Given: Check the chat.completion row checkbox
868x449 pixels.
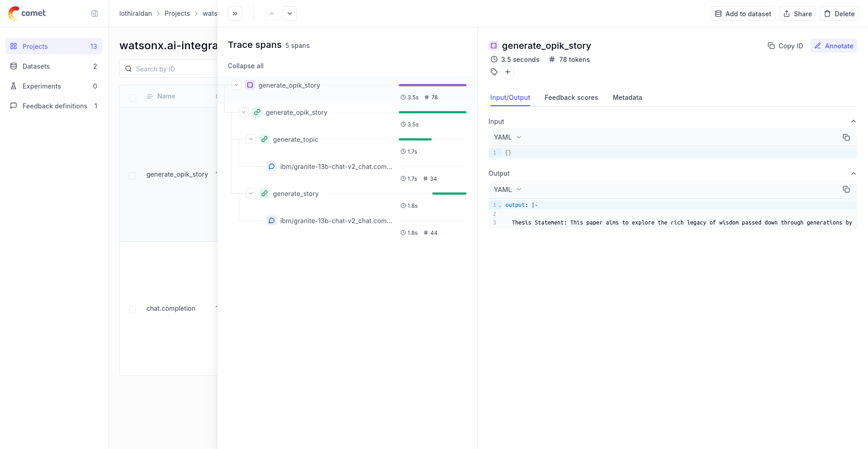Looking at the screenshot, I should 132,309.
